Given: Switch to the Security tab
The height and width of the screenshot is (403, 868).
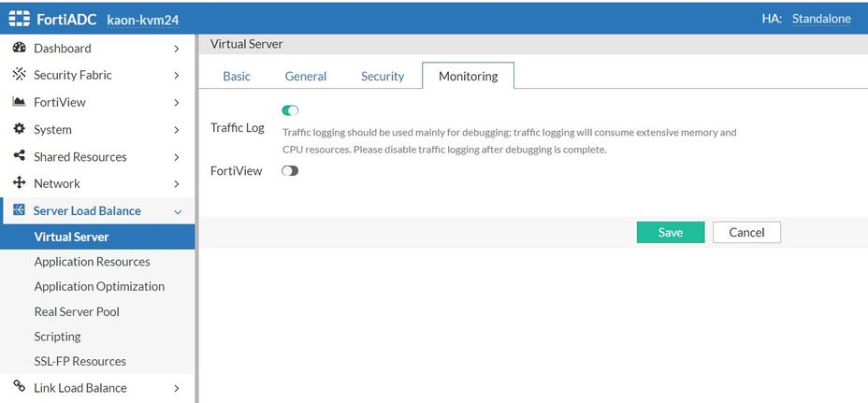Looking at the screenshot, I should click(383, 76).
